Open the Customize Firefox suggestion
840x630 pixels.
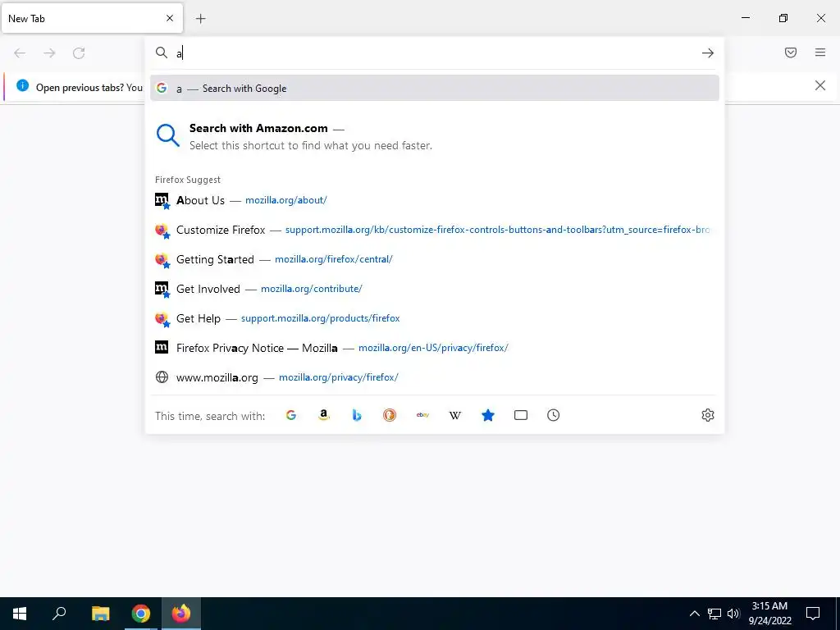(x=435, y=230)
